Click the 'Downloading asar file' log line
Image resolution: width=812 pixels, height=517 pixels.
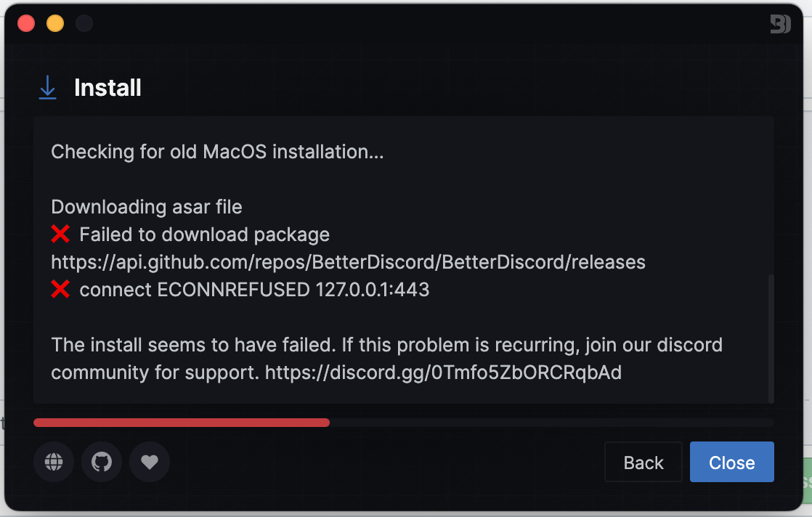click(x=146, y=207)
